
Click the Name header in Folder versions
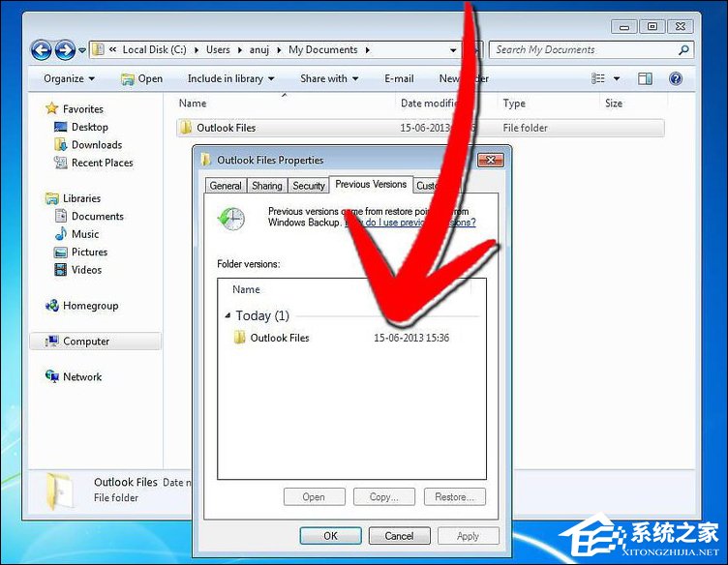[x=246, y=289]
